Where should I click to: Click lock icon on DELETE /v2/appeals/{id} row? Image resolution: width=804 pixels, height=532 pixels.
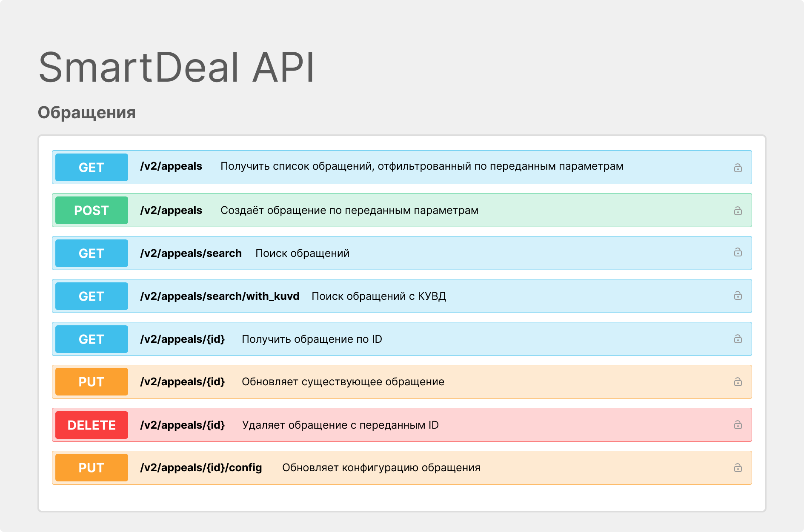[738, 425]
